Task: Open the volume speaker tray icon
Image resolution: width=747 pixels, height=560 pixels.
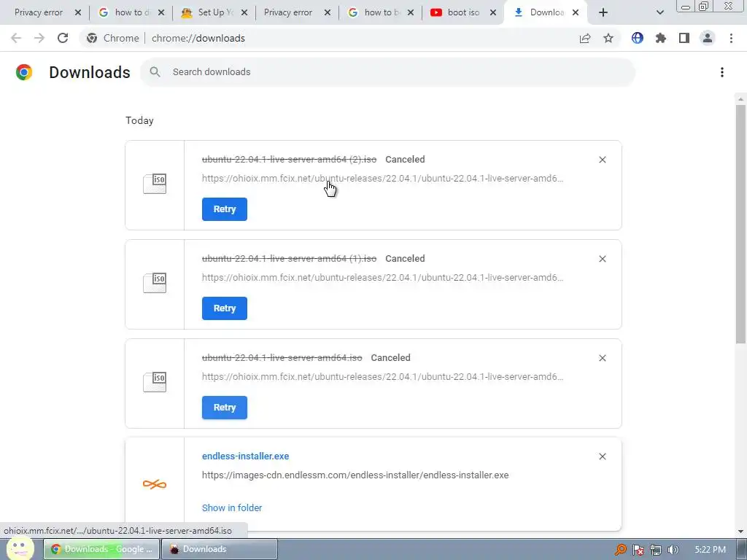Action: tap(673, 550)
